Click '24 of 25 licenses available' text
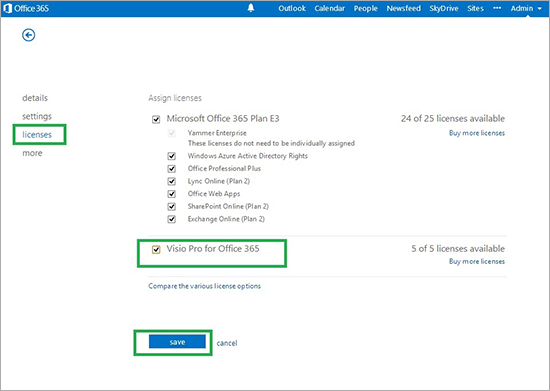This screenshot has height=391, width=550. (x=453, y=119)
